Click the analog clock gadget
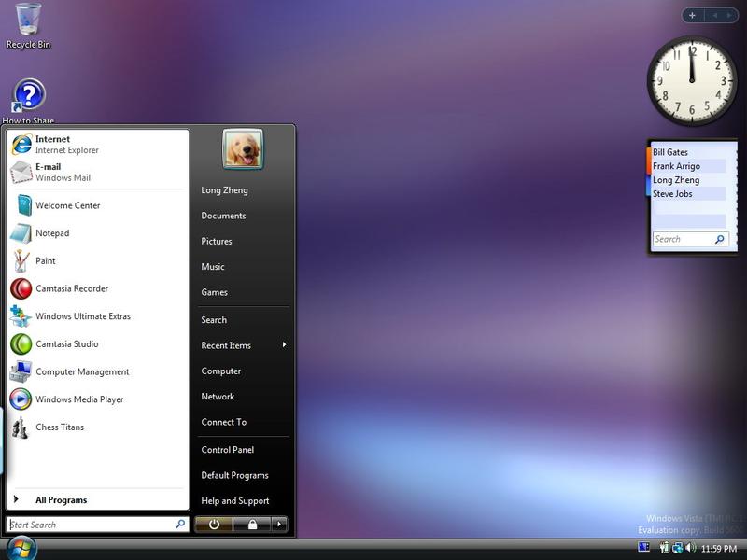 692,81
